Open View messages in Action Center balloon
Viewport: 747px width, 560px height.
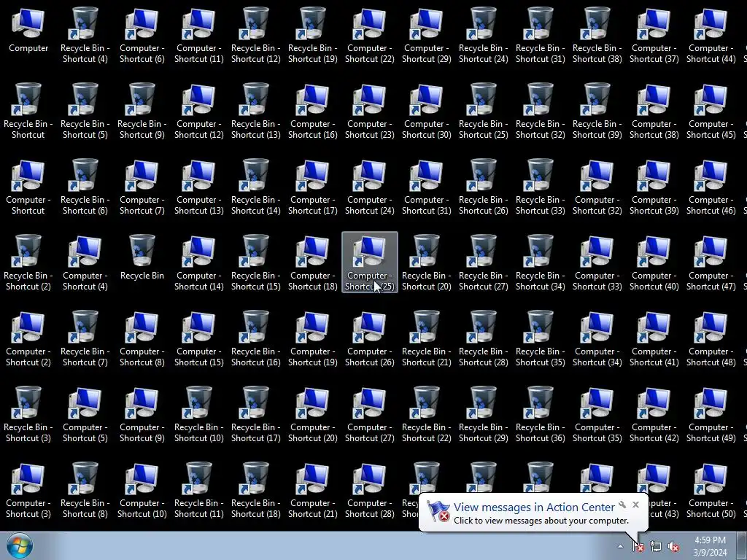click(x=533, y=513)
